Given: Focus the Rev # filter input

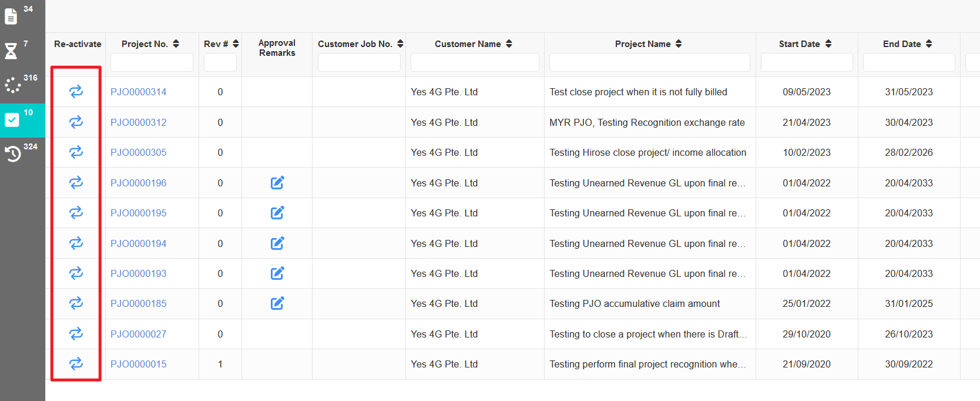Looking at the screenshot, I should click(220, 62).
